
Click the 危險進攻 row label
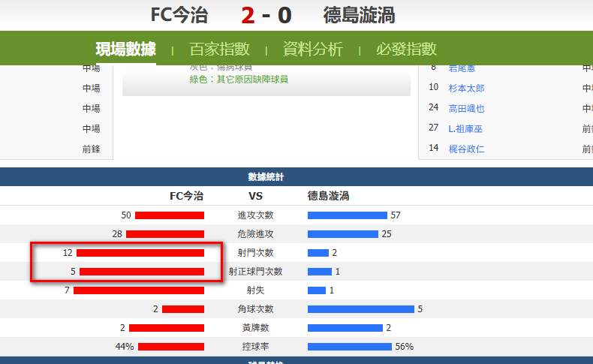(255, 234)
